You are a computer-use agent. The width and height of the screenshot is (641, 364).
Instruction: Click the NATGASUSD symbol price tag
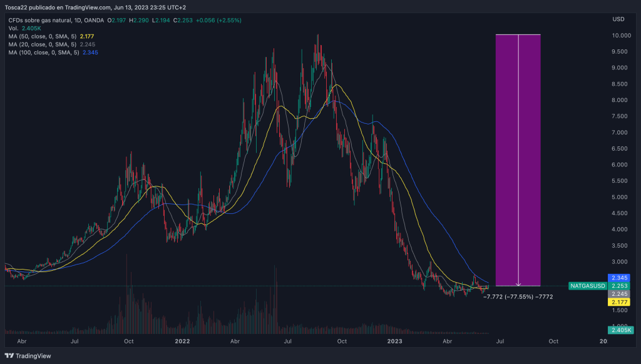[587, 286]
